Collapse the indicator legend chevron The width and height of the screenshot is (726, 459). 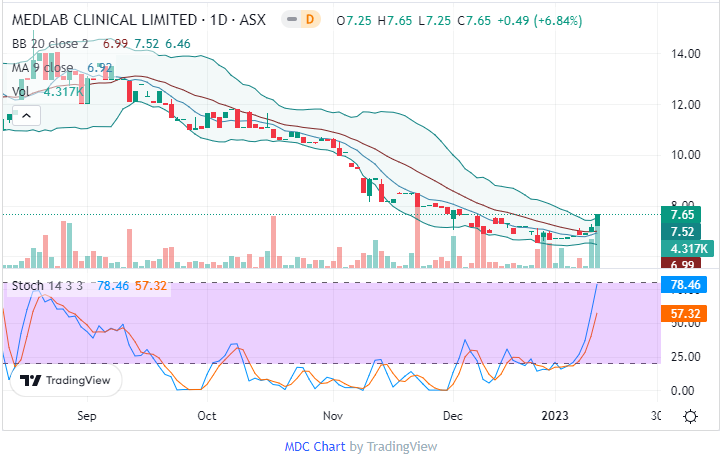point(25,117)
